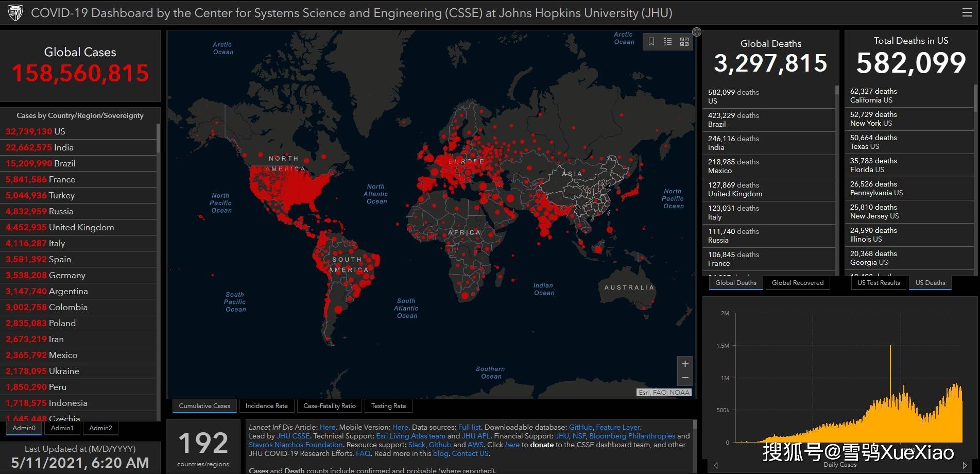Open the Case-Fatality Ratio tab
980x474 pixels.
(330, 406)
